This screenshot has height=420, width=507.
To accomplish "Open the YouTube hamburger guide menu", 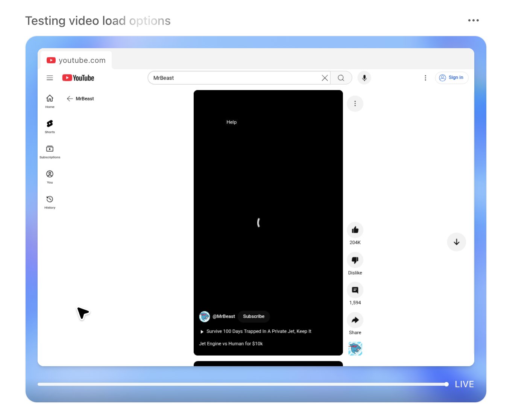I will (50, 78).
